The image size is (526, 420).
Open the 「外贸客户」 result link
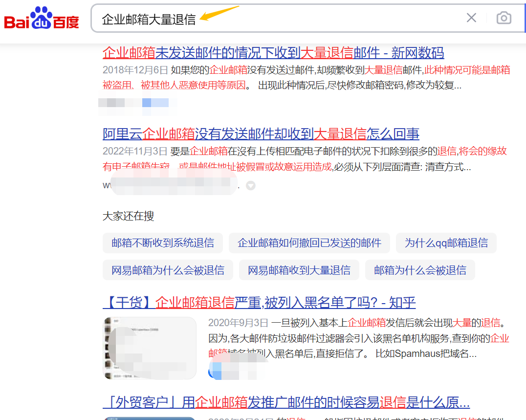click(286, 402)
